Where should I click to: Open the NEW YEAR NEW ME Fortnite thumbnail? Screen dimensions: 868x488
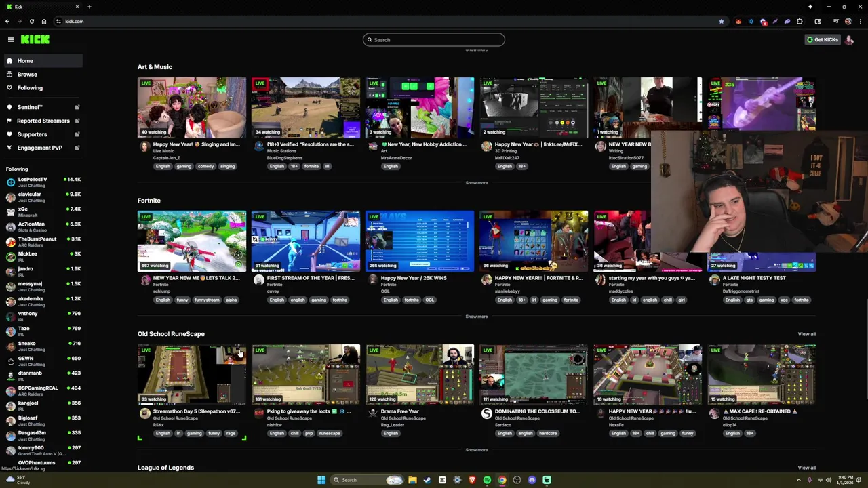pos(192,241)
